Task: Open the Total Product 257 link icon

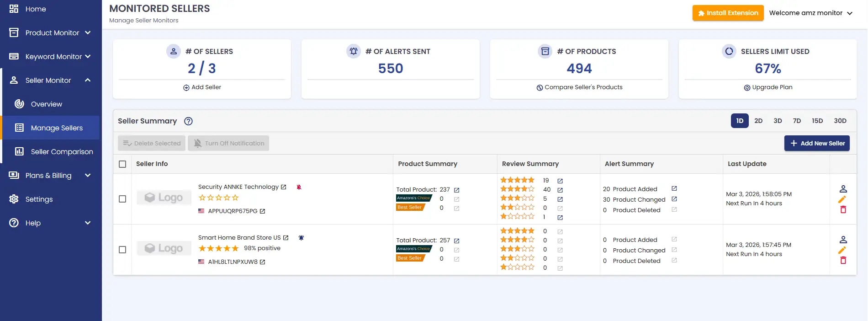Action: coord(457,241)
